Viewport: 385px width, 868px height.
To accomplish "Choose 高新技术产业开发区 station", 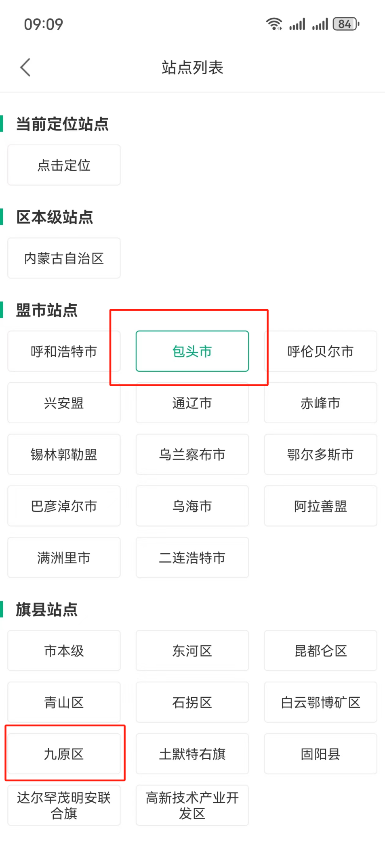I will [192, 805].
